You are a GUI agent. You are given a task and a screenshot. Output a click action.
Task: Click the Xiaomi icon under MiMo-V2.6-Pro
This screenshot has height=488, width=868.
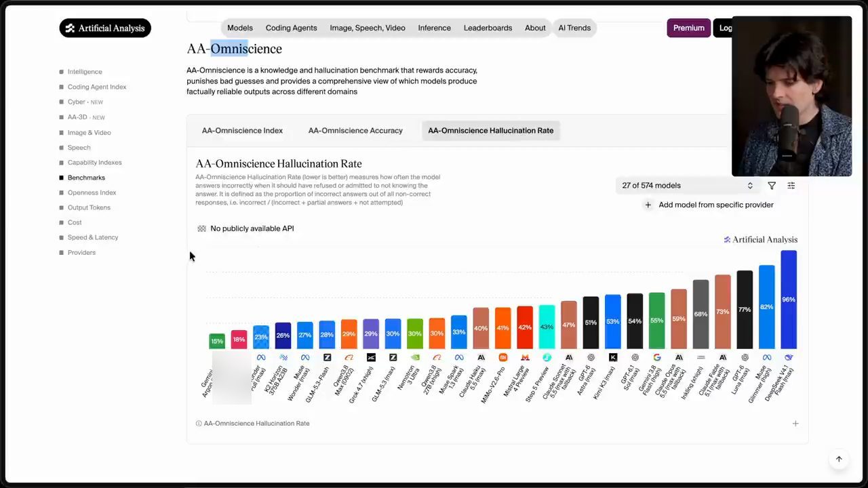pos(503,357)
